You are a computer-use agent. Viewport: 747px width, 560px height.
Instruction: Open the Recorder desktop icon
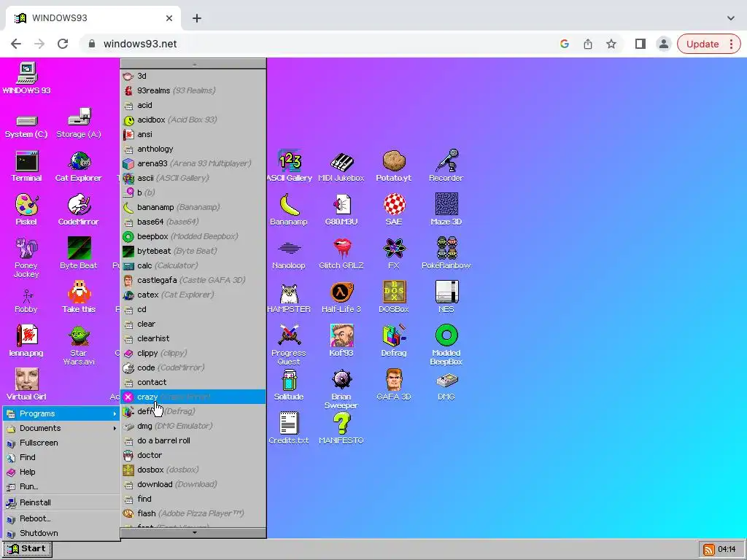click(x=446, y=166)
